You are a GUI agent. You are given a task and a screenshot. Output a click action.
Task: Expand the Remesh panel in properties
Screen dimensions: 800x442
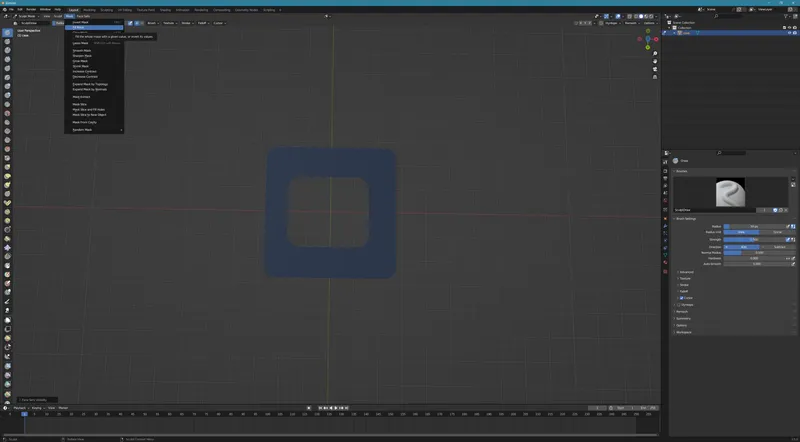tap(682, 311)
